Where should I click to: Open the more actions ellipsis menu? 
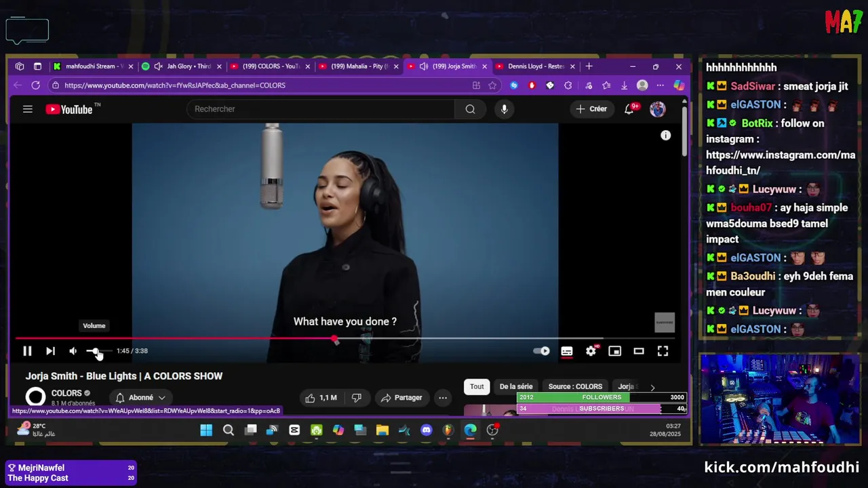pyautogui.click(x=443, y=398)
